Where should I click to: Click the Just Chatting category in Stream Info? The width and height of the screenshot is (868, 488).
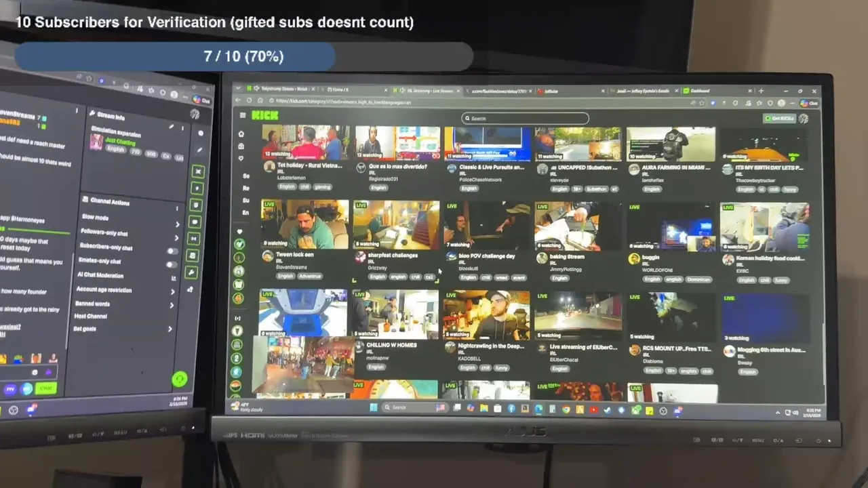point(120,141)
